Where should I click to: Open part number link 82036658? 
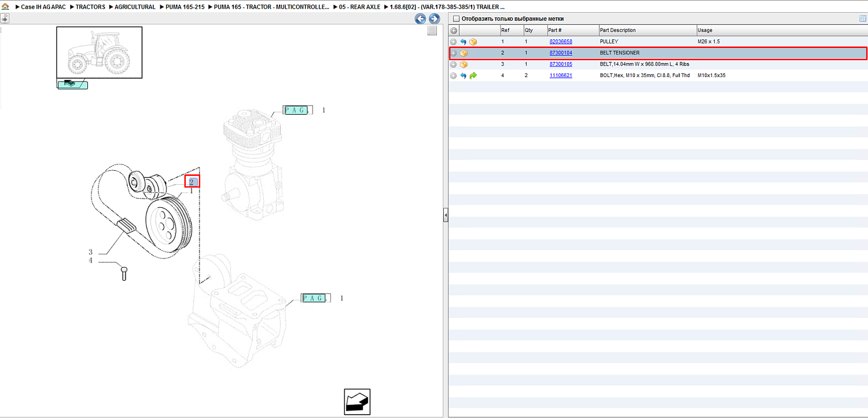[561, 42]
